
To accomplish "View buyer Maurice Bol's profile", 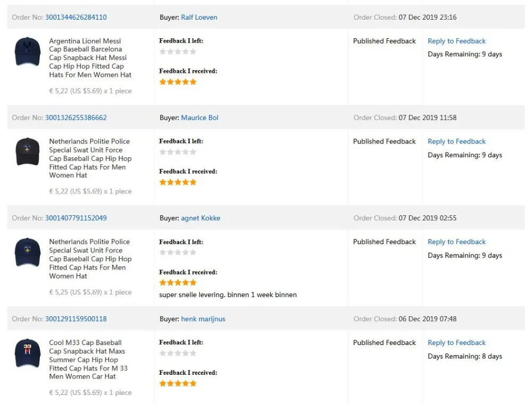I will [199, 117].
